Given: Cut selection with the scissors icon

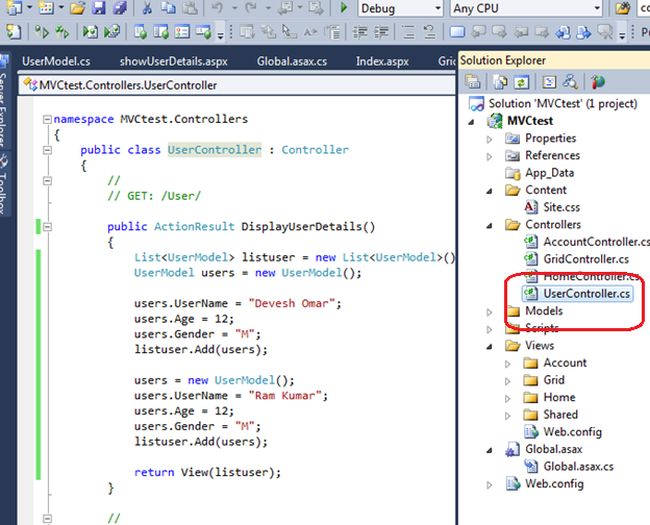Looking at the screenshot, I should [x=147, y=8].
